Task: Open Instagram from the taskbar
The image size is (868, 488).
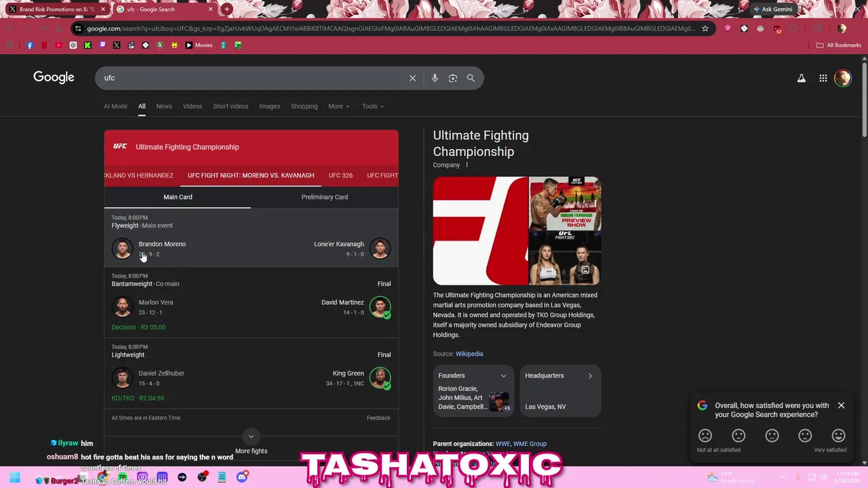Action: coord(142,477)
